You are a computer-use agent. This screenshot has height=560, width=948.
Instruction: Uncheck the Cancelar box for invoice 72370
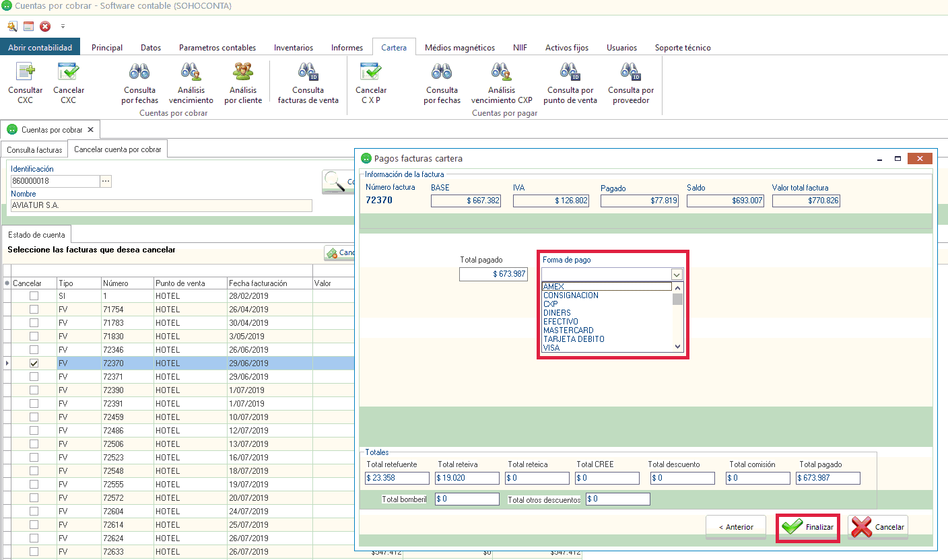pos(34,363)
